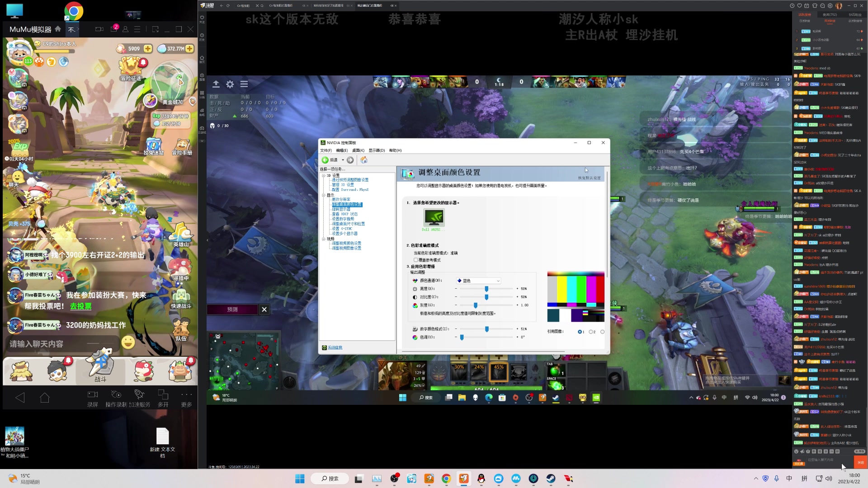Open the Dota hamburger menu icon
The image size is (868, 488).
click(244, 84)
